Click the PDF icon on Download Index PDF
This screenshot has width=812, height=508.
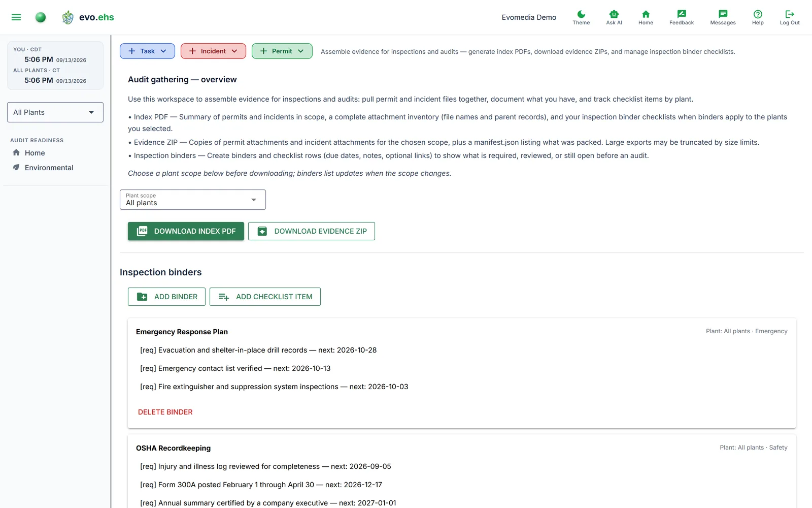(x=142, y=231)
